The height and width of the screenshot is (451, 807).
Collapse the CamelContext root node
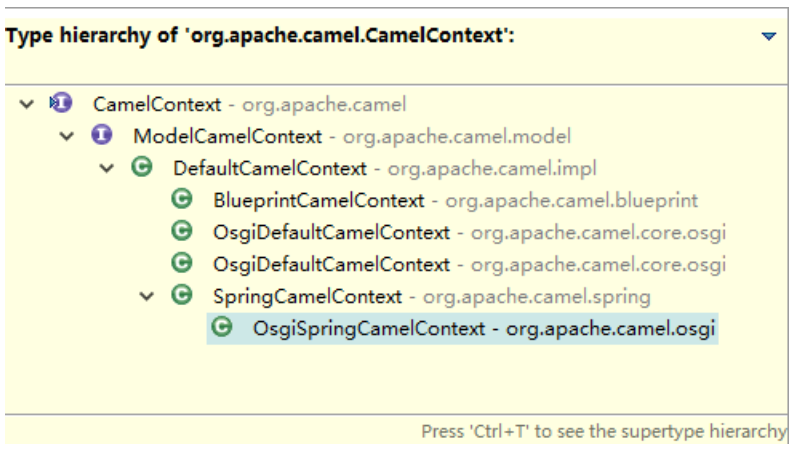point(27,103)
